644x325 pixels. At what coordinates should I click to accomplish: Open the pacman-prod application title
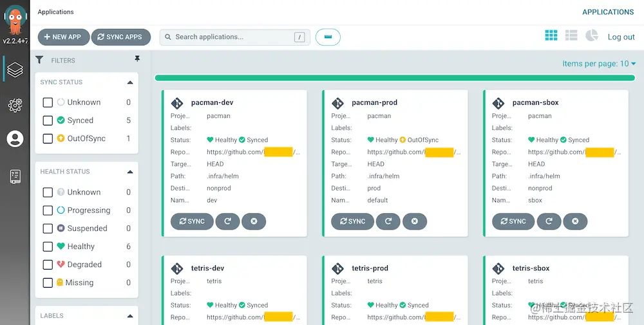tap(374, 102)
